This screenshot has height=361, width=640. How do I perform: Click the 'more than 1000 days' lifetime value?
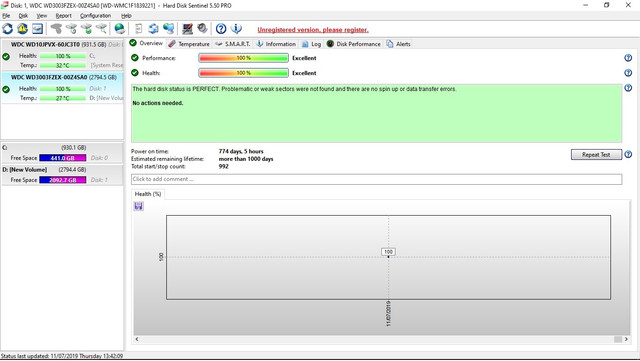(246, 159)
